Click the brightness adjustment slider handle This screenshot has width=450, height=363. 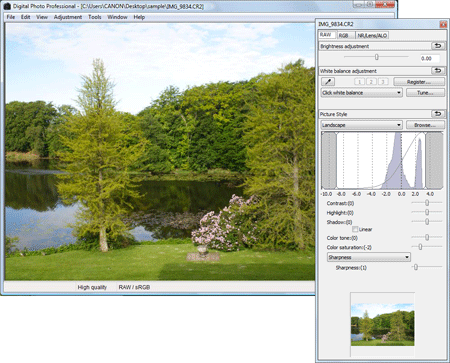[377, 57]
